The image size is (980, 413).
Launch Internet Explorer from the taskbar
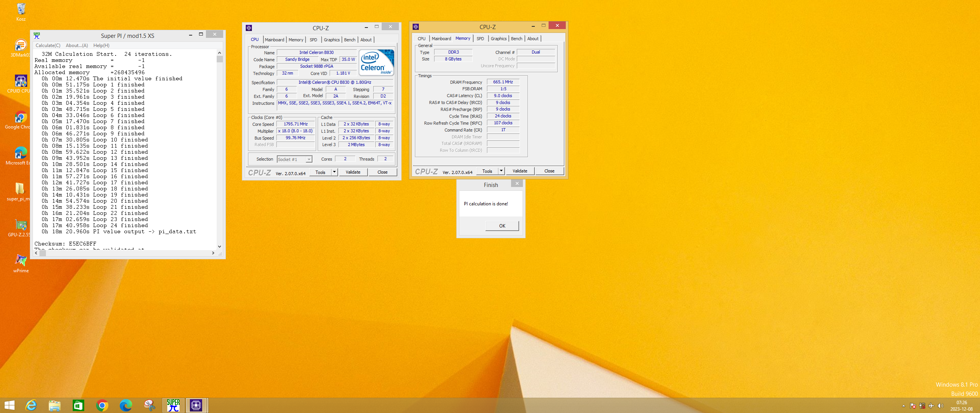[x=31, y=405]
